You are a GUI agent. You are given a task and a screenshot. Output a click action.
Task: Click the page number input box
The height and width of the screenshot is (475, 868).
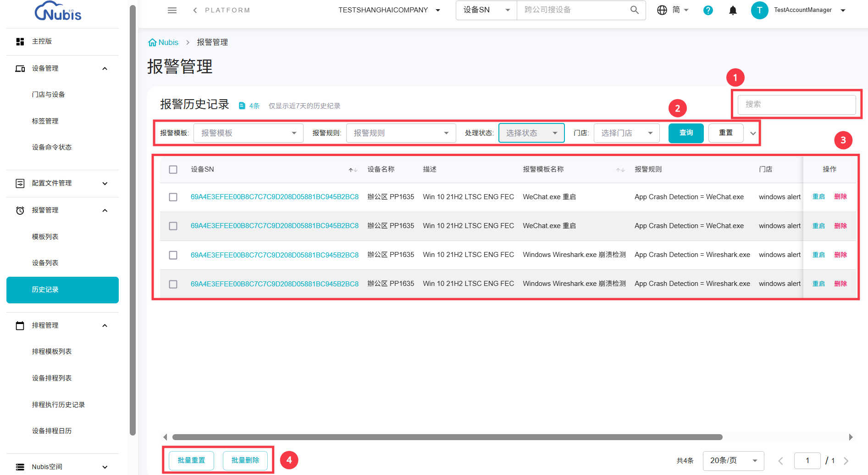(x=807, y=461)
